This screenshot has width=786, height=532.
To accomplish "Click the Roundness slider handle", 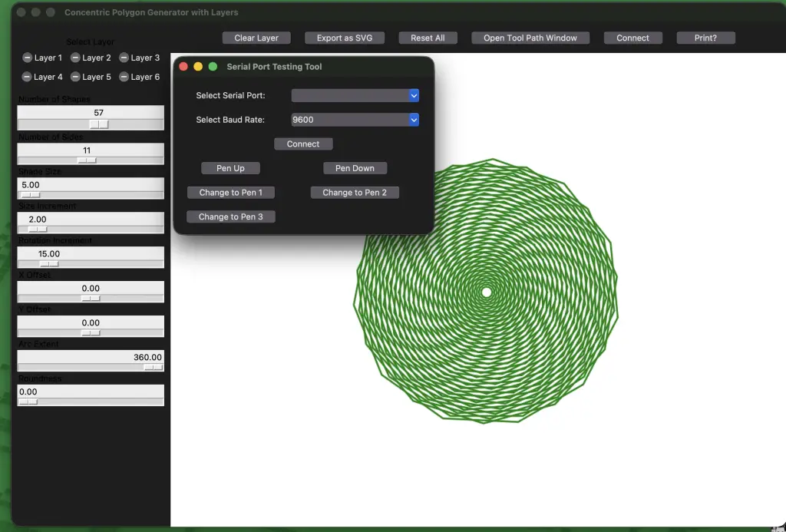I will [28, 401].
